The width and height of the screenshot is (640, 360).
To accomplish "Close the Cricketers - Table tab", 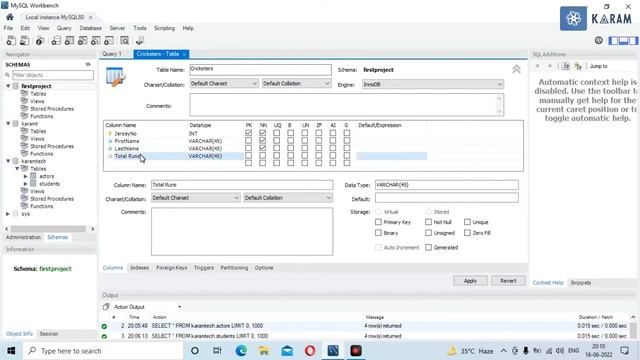I will click(x=184, y=54).
